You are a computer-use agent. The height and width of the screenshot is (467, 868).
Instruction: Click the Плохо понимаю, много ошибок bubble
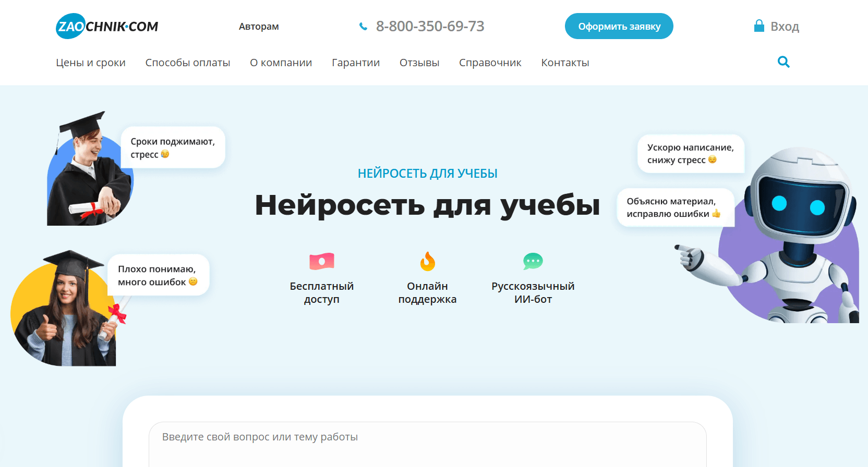coord(159,275)
